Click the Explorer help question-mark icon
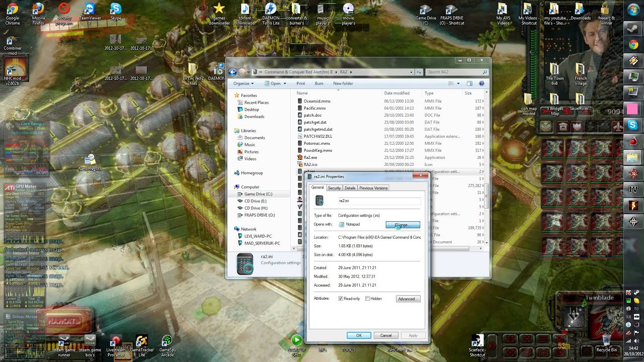This screenshot has height=362, width=644. pyautogui.click(x=481, y=83)
